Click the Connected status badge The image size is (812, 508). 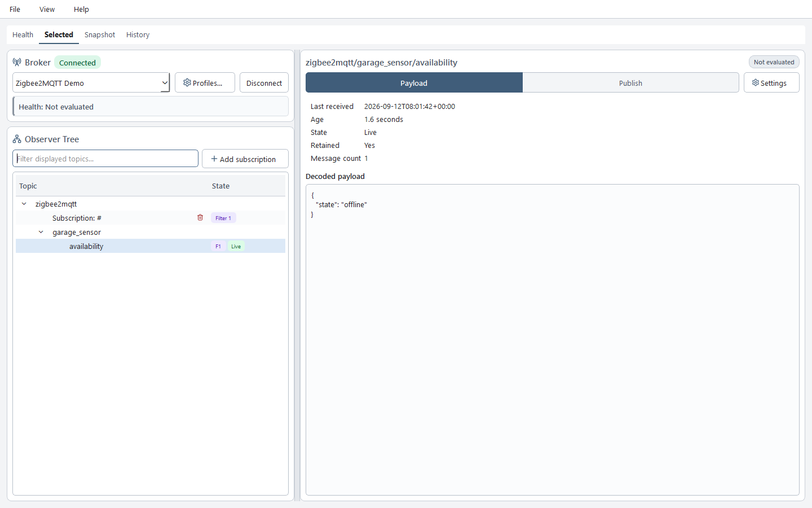coord(77,63)
